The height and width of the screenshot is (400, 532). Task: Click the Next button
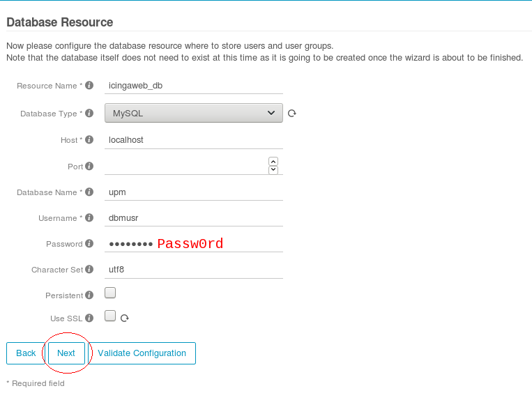coord(66,353)
